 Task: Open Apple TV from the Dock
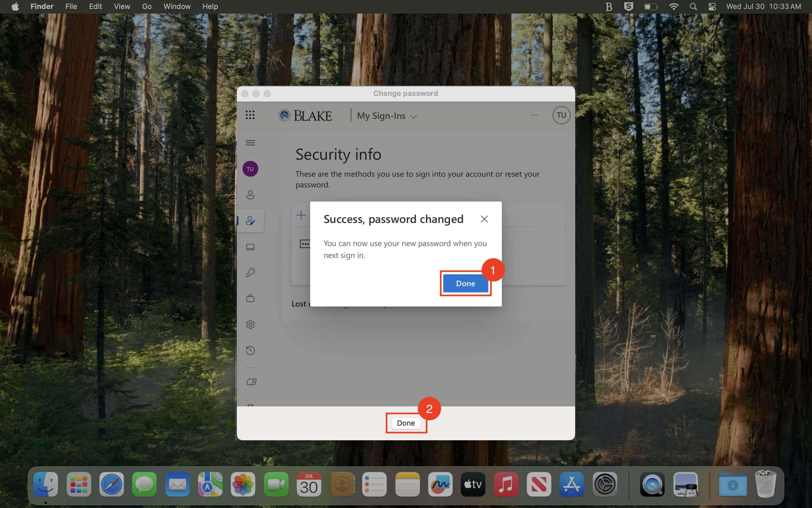pyautogui.click(x=473, y=484)
